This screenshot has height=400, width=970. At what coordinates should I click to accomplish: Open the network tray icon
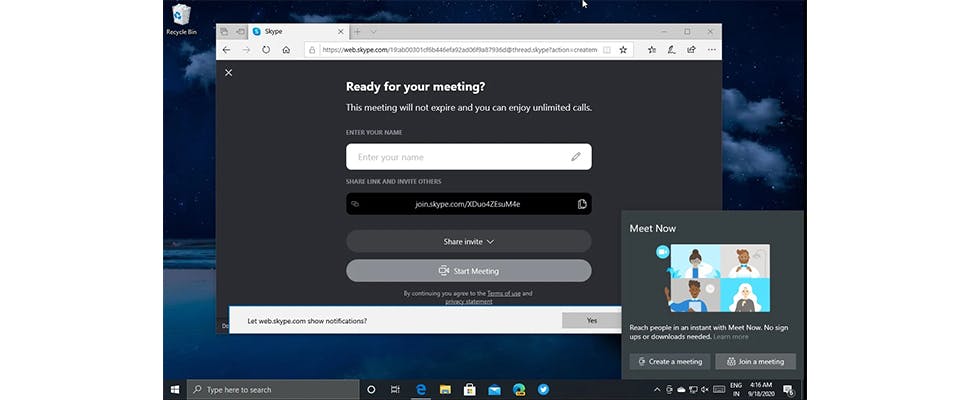[x=693, y=389]
